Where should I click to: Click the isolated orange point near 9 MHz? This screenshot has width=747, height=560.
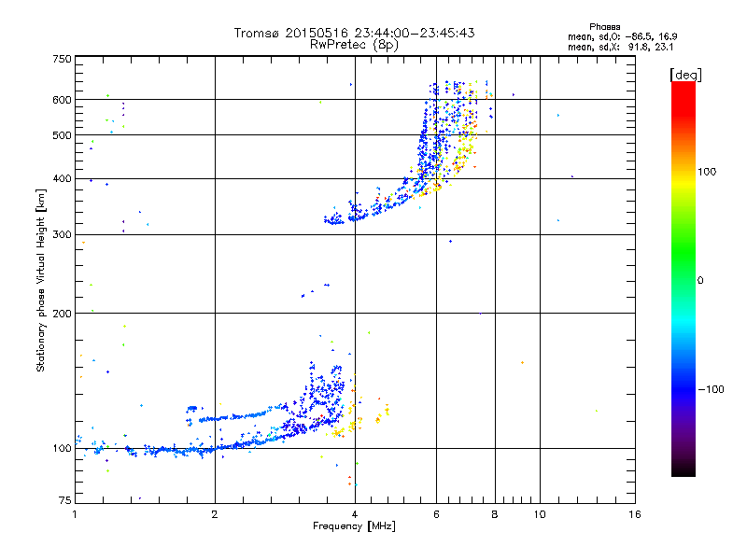[x=523, y=363]
